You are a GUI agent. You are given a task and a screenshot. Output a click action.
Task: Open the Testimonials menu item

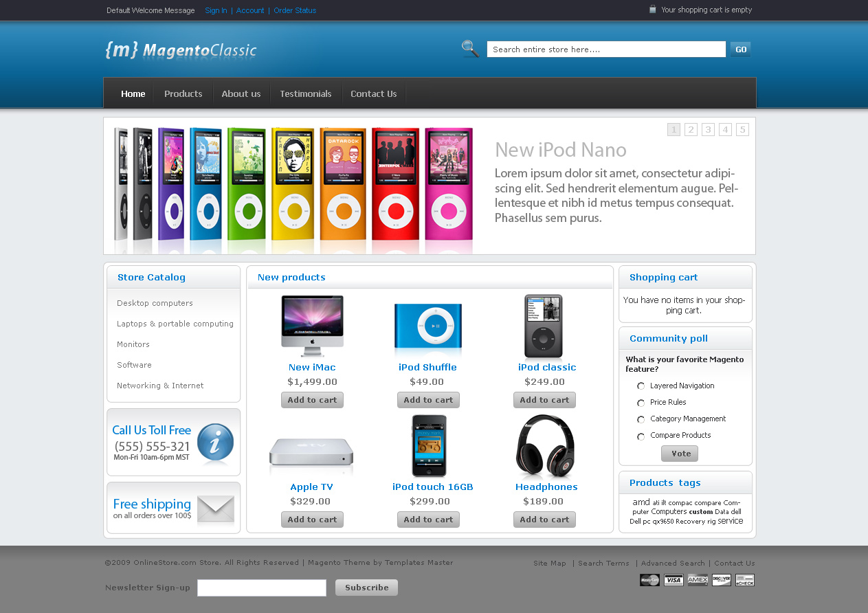coord(306,93)
